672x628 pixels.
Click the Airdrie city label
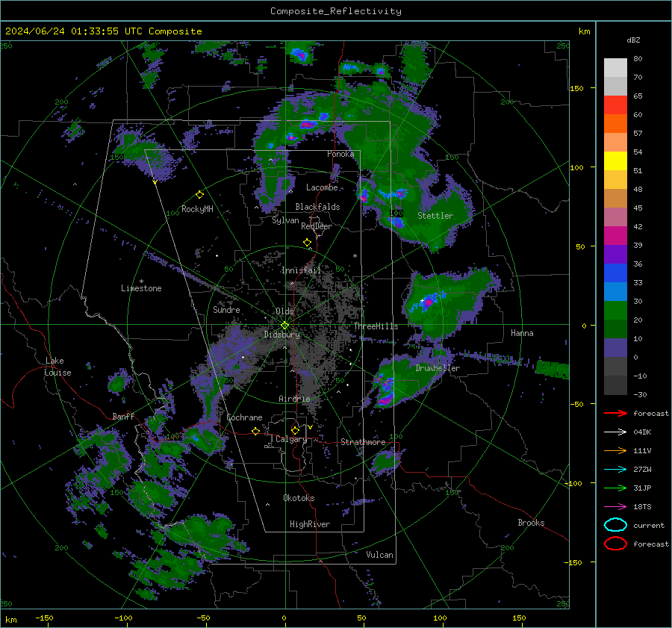[x=294, y=399]
